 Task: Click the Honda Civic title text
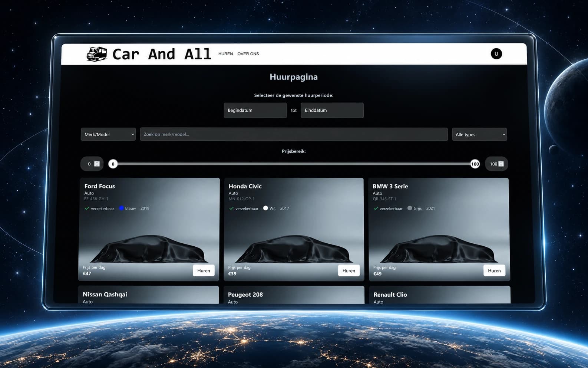click(245, 186)
